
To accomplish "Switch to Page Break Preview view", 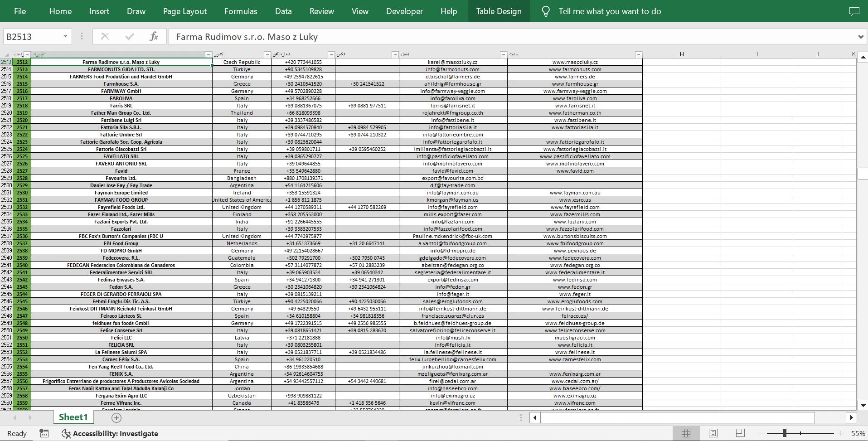I will [740, 433].
